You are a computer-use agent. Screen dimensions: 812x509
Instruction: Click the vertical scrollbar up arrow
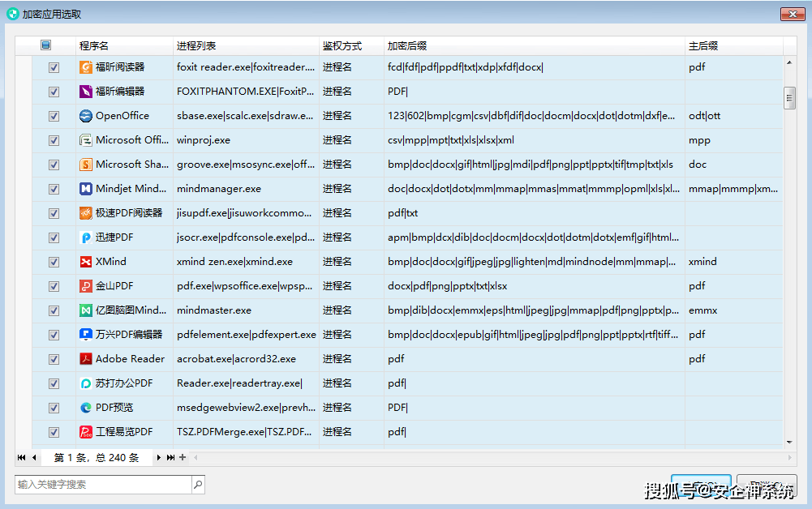point(789,62)
